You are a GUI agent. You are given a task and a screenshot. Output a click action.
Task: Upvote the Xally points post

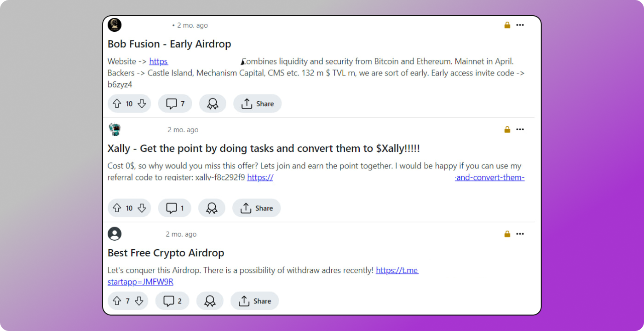[117, 208]
